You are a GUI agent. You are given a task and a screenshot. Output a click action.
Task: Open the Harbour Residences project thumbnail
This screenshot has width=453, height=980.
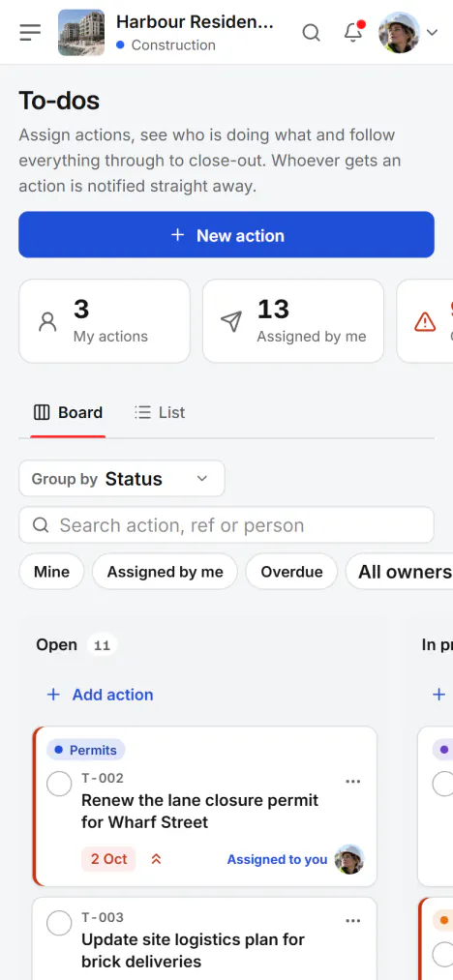pos(81,33)
